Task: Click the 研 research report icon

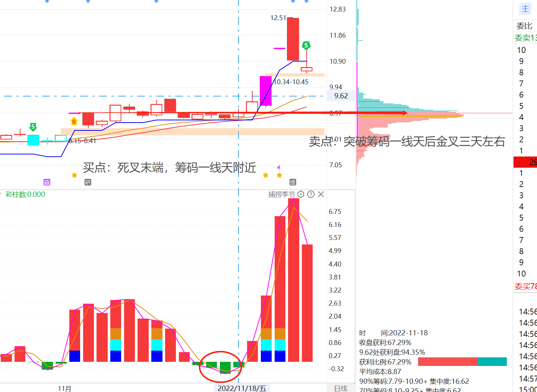Action: pos(88,182)
